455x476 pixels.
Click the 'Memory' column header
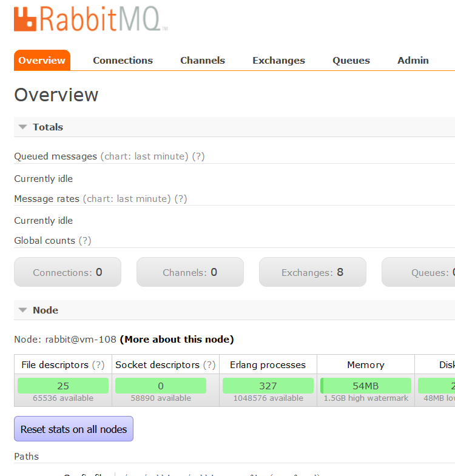click(366, 364)
